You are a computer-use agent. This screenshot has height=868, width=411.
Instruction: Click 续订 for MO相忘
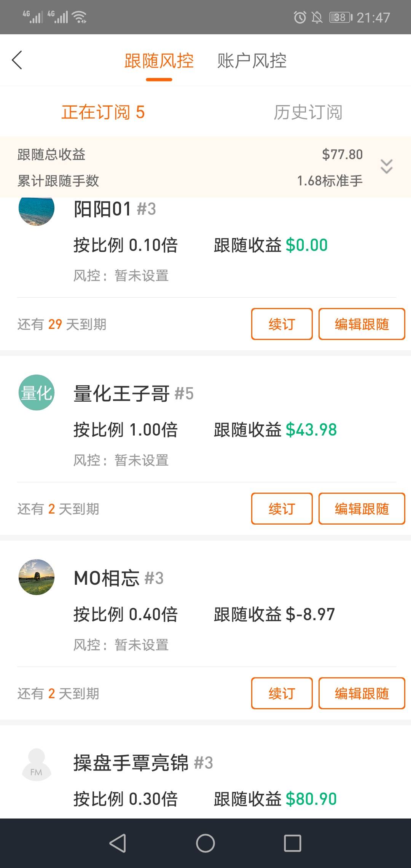pos(282,693)
